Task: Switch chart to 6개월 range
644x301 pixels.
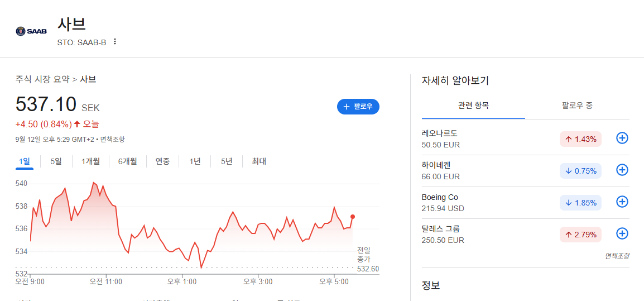Action: (x=127, y=161)
